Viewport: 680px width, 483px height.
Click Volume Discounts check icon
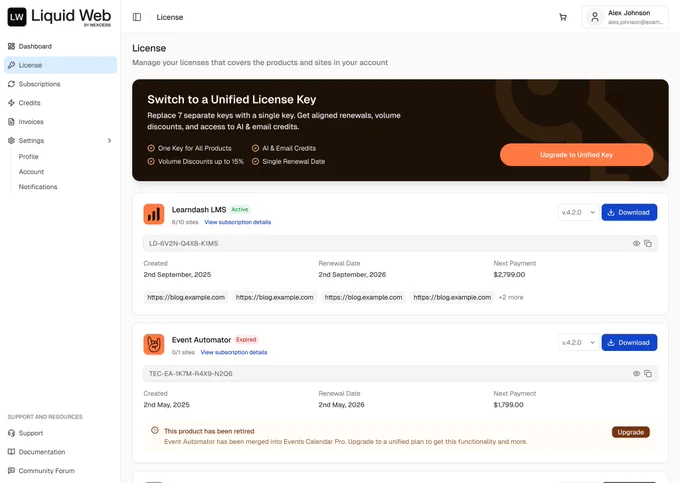(151, 161)
